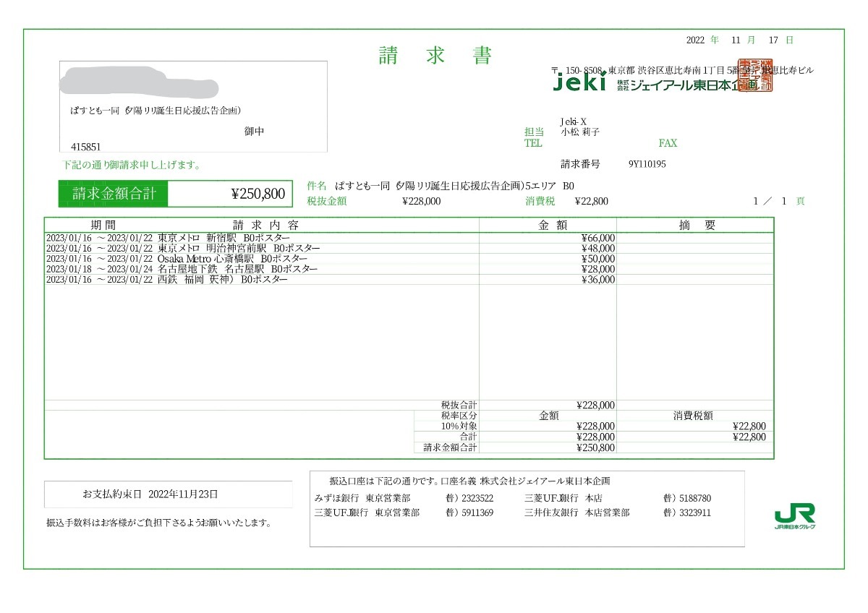Viewport: 868px width, 613px height.
Task: Click the 三井住友銀行 本店営業部 entry
Action: point(577,513)
